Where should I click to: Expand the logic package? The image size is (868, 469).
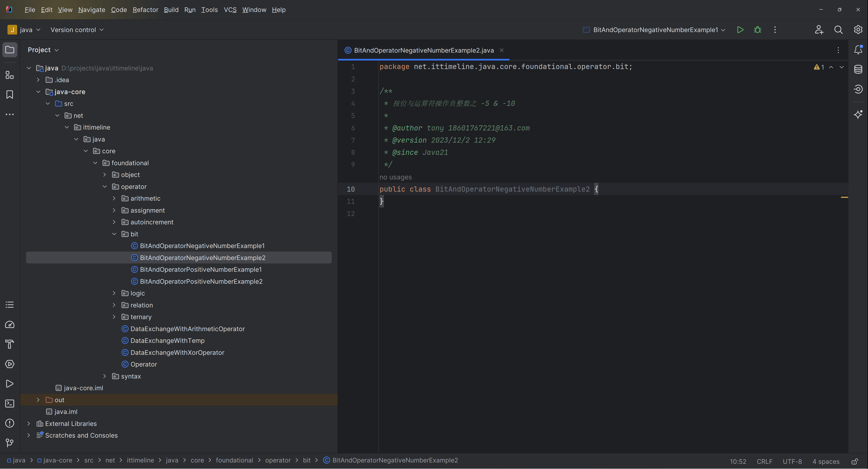pos(114,293)
